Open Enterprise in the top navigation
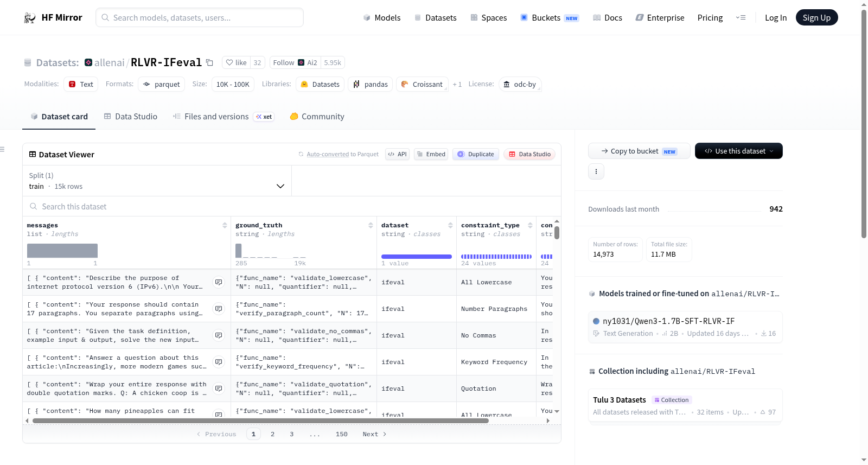The width and height of the screenshot is (868, 465). pos(660,18)
